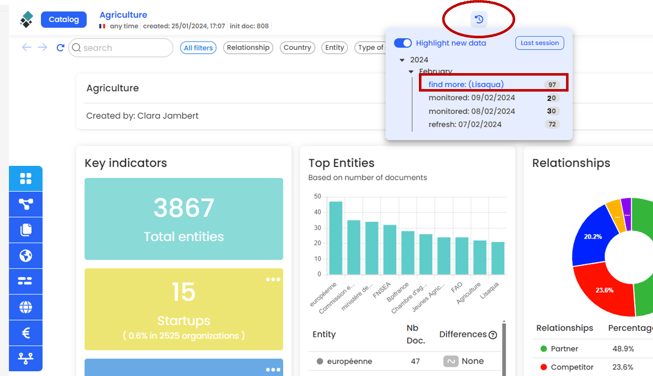The height and width of the screenshot is (376, 653).
Task: Open the globe map sidebar icon
Action: pos(26,255)
